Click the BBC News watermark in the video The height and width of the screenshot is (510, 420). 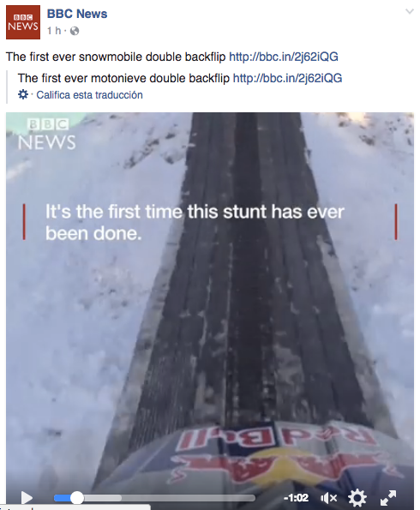(x=47, y=135)
